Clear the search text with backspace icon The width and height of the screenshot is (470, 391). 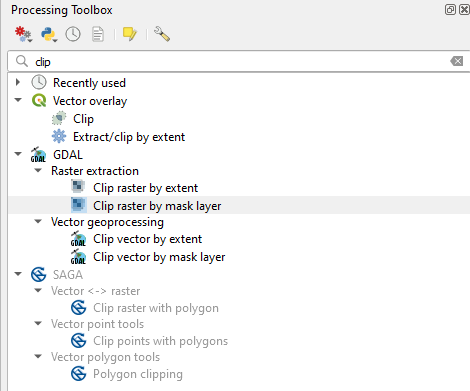click(x=456, y=61)
